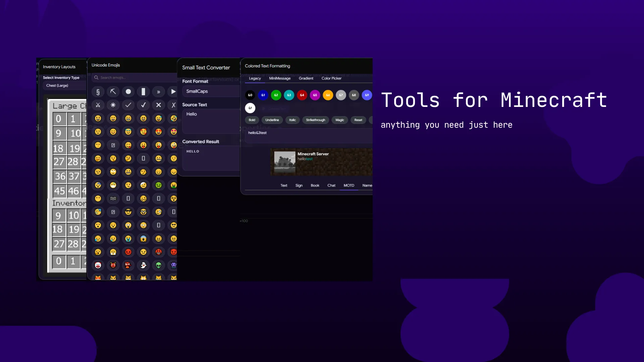The image size is (644, 362).
Task: Click slot 0 in Large Chest grid
Action: pos(59,119)
